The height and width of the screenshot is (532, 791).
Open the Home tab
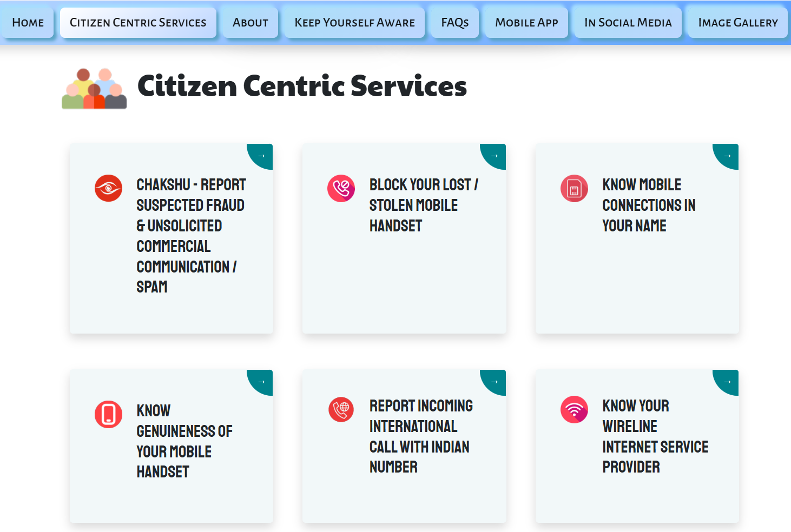pos(28,23)
